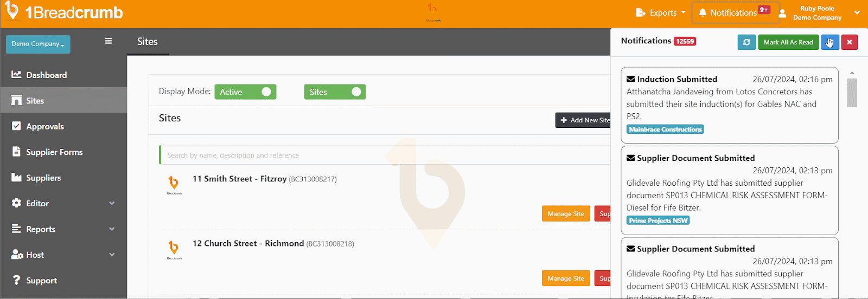The height and width of the screenshot is (299, 868).
Task: Click the Notifications bell icon
Action: click(x=703, y=12)
